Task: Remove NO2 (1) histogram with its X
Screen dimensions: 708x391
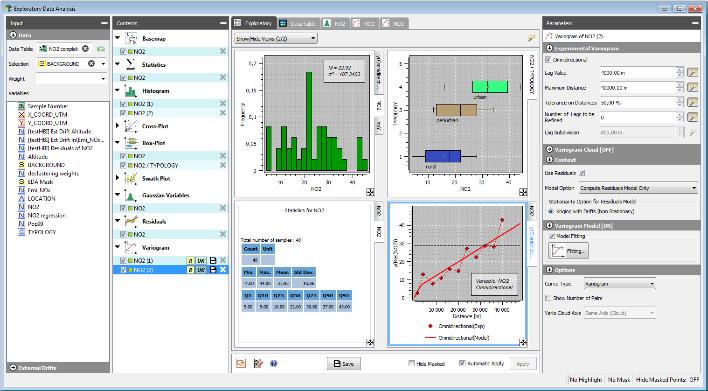Action: [223, 103]
